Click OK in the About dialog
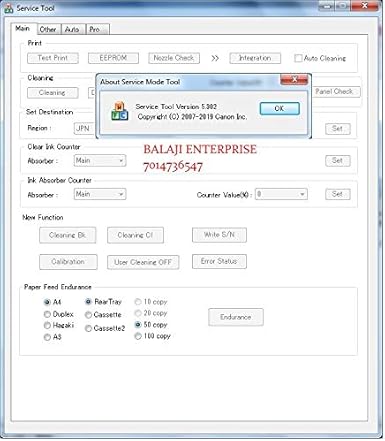The height and width of the screenshot is (441, 385). (279, 108)
